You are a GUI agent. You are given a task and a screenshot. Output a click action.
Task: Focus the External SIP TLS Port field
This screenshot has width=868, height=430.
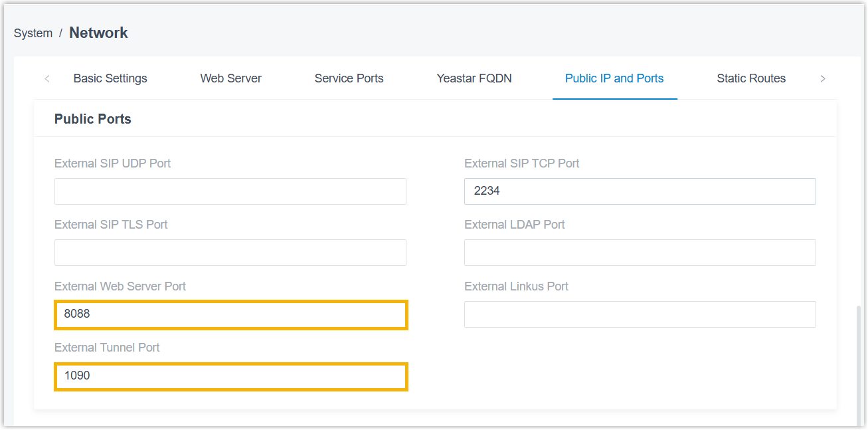pos(230,253)
